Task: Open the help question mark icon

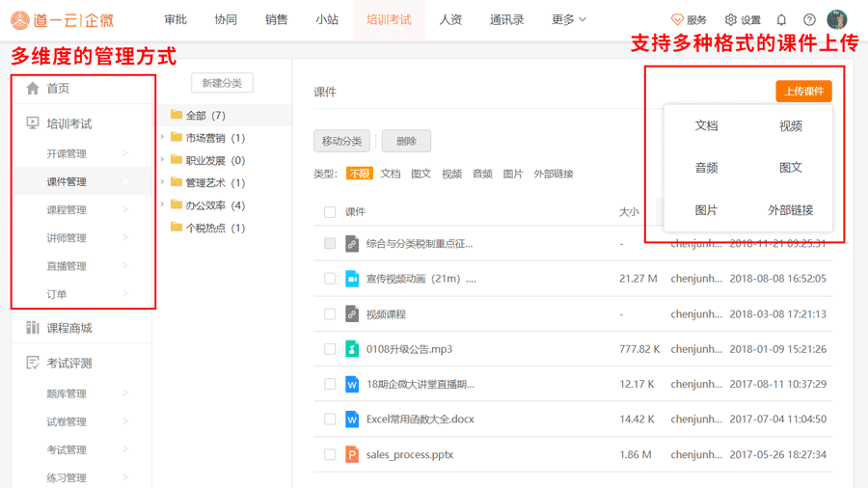Action: pos(809,20)
